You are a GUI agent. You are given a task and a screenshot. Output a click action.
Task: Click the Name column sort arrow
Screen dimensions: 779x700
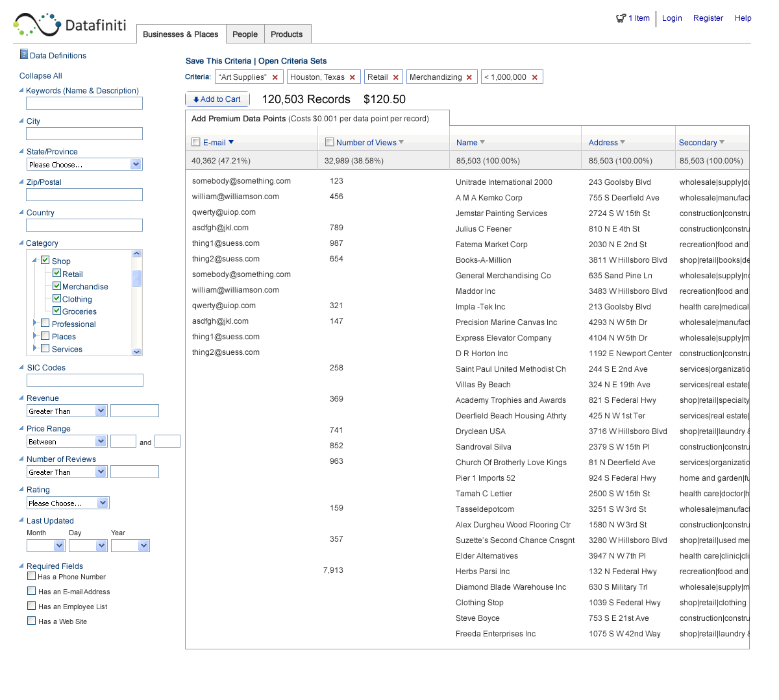point(482,142)
